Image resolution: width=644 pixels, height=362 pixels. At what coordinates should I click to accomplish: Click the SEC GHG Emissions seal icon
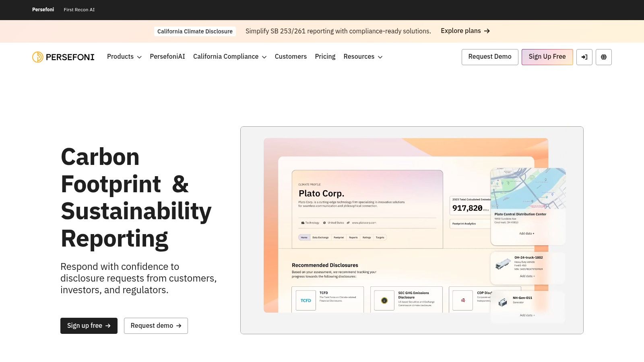(x=384, y=300)
